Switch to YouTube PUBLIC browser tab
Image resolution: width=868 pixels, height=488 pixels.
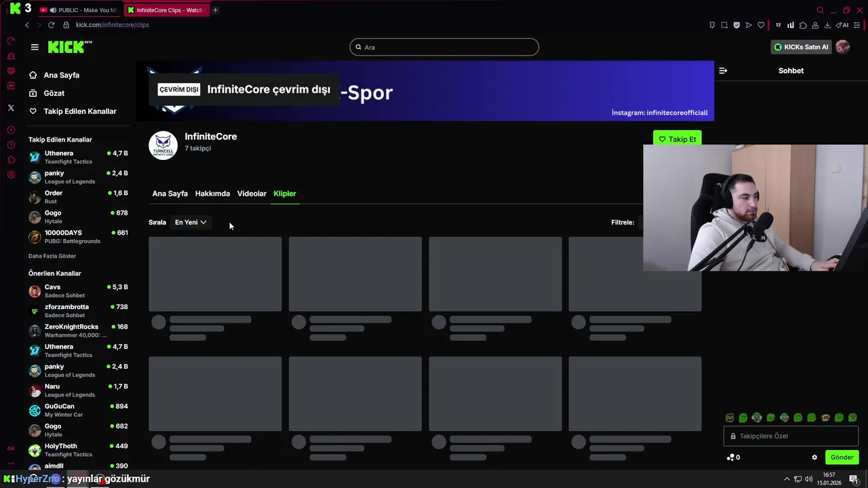click(x=79, y=10)
